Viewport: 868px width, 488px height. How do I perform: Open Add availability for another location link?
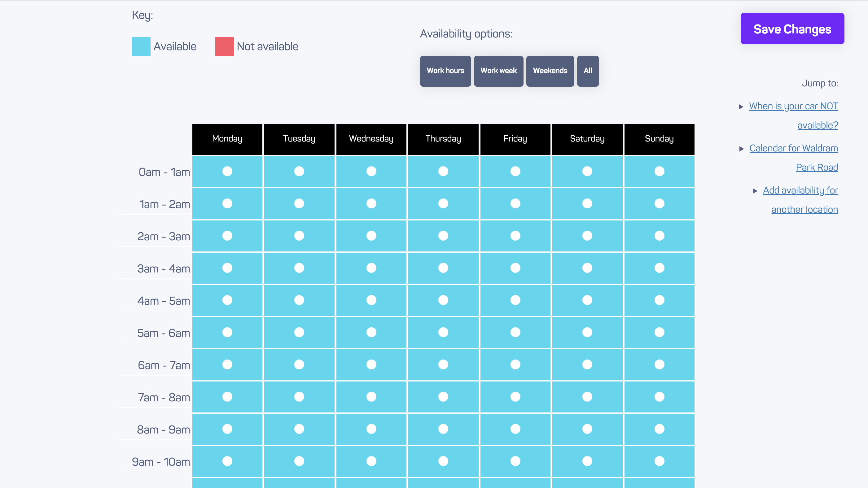800,200
